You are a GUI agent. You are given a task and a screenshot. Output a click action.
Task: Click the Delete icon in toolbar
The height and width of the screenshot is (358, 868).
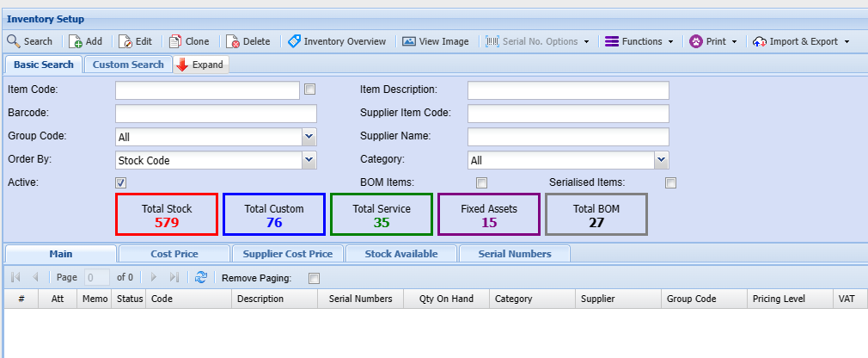click(x=233, y=41)
